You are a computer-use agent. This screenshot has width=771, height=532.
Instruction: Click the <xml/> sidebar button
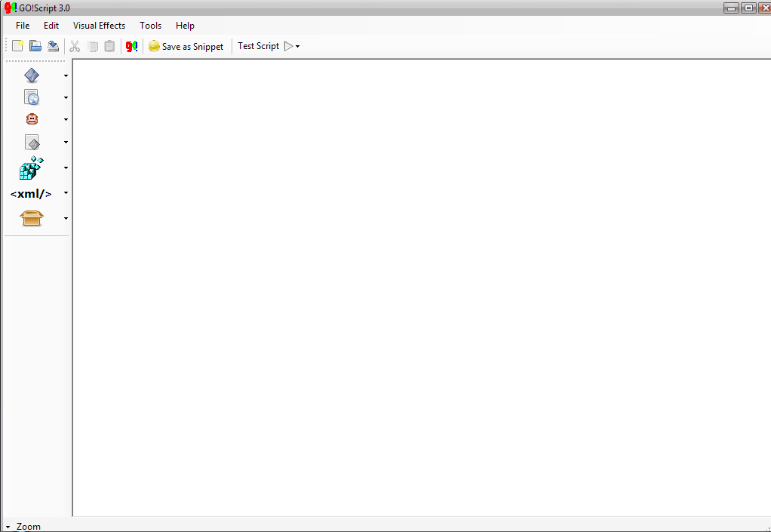[31, 193]
